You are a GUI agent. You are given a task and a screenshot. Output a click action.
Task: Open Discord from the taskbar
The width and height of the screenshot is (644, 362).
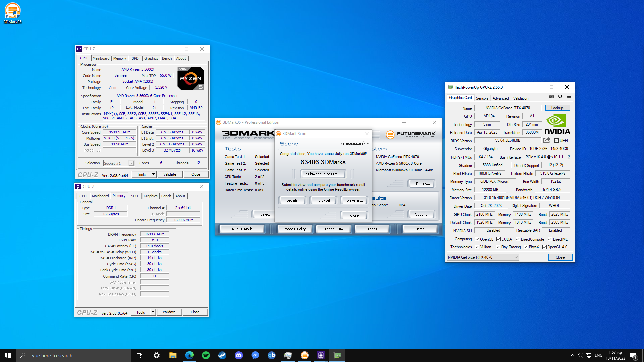[x=238, y=355]
